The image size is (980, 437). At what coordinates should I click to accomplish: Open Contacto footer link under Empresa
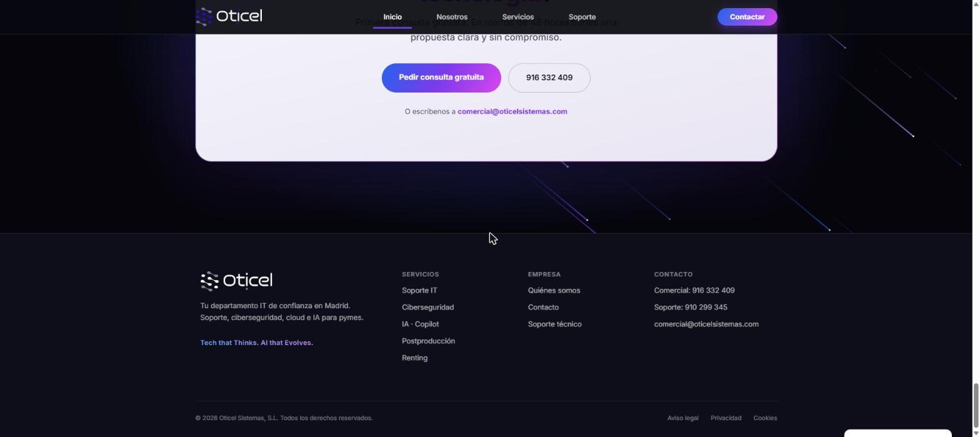[x=543, y=307]
